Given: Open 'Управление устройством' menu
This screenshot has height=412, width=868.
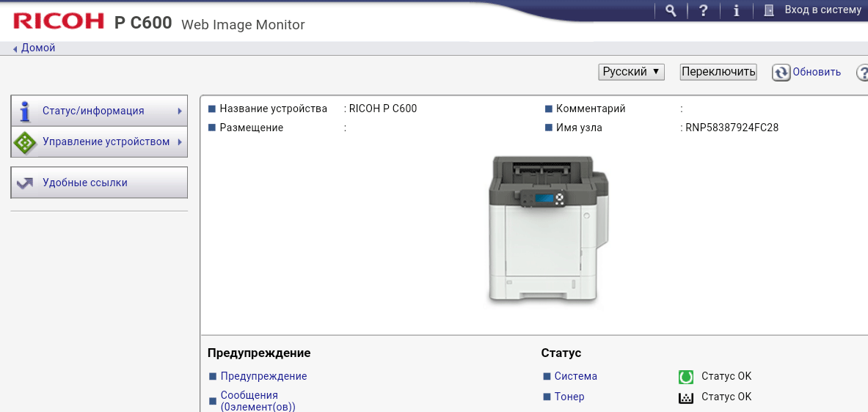Looking at the screenshot, I should [99, 142].
